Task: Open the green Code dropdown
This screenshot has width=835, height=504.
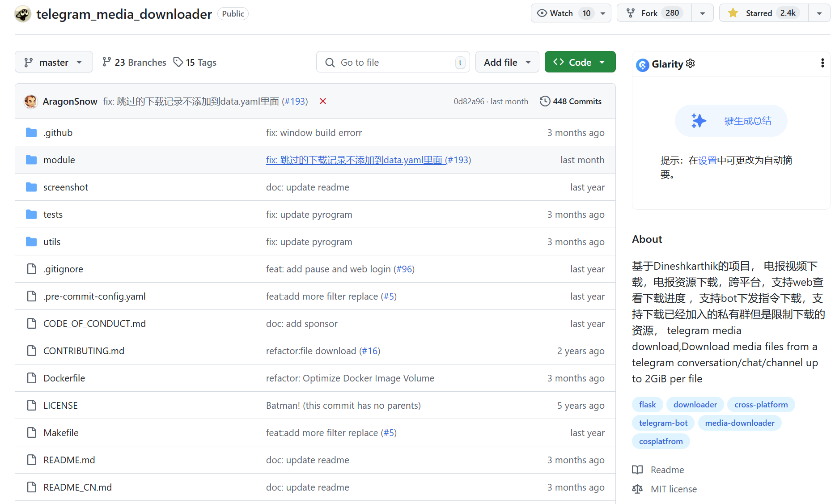Action: point(580,62)
